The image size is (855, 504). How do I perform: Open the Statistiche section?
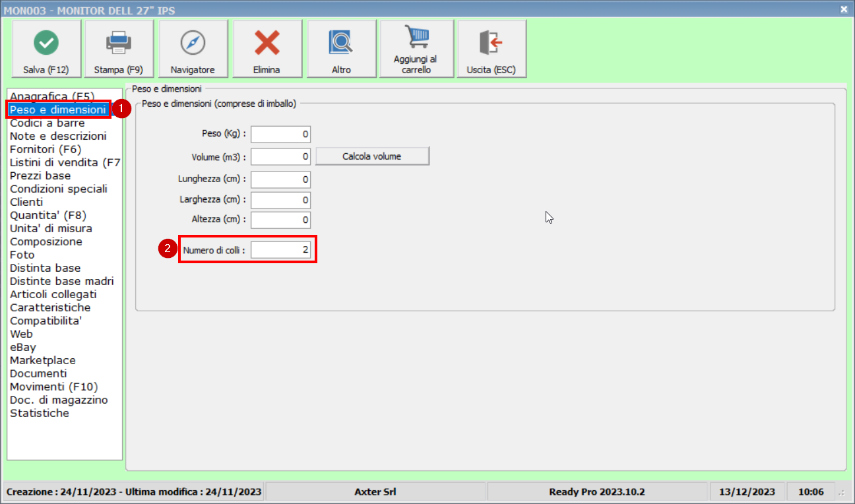click(x=40, y=413)
